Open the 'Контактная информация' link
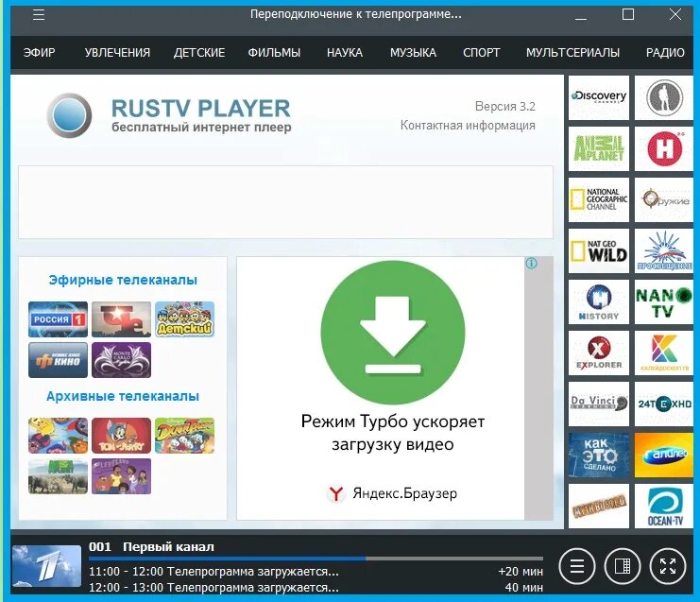Screen dimensions: 700x602 468,125
